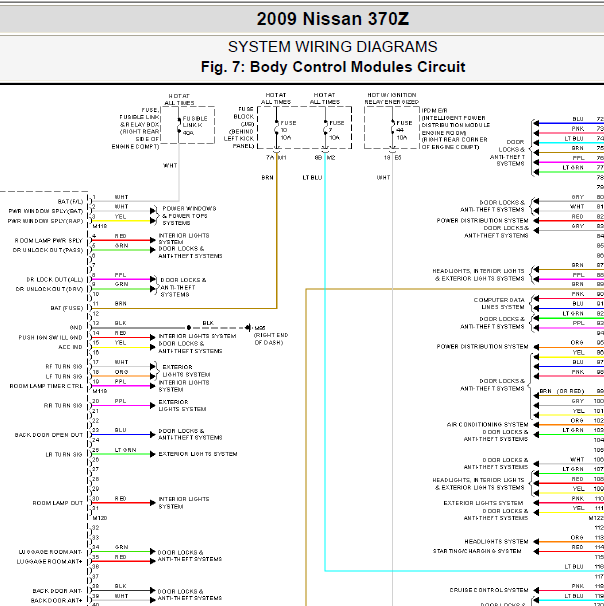Screen dimensions: 604x606
Task: Click the "2009 Nissan 370Z" title
Action: pyautogui.click(x=333, y=19)
